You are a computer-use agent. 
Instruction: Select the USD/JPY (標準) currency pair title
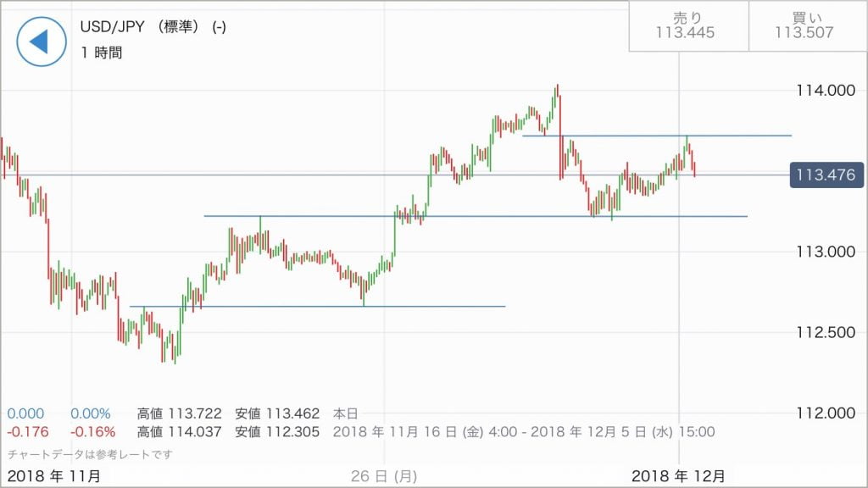(x=153, y=27)
